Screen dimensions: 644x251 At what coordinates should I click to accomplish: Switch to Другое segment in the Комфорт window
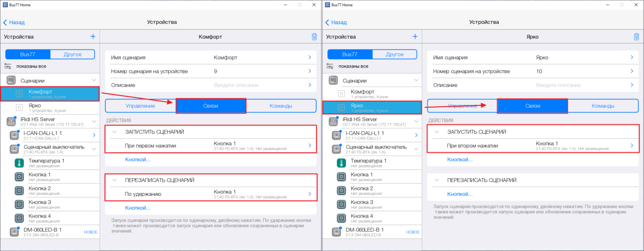click(72, 54)
